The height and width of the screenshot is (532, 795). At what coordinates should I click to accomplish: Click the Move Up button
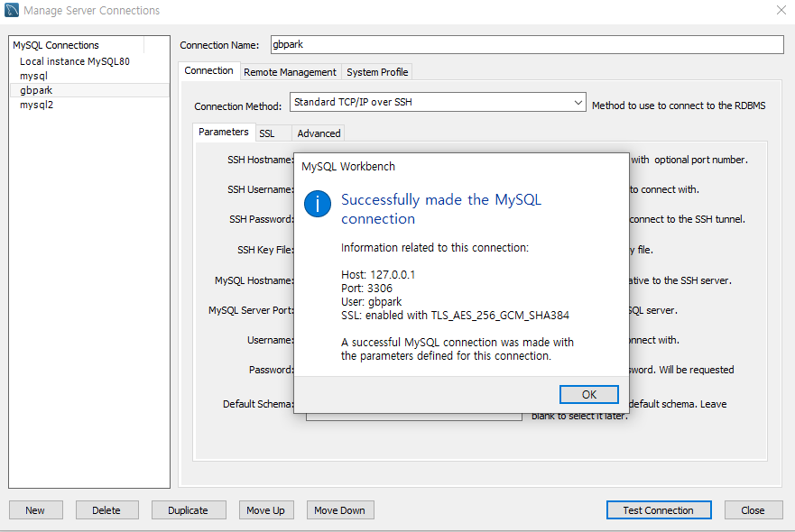point(265,510)
